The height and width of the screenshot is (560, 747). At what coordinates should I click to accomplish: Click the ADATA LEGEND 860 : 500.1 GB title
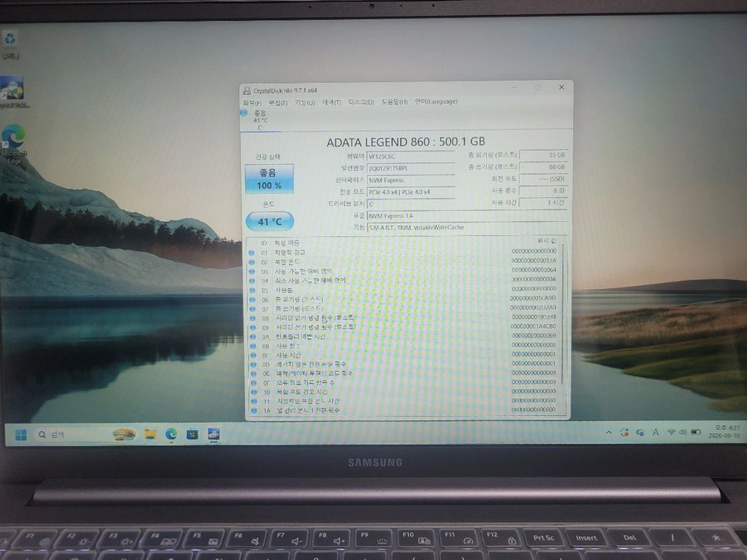pos(406,141)
